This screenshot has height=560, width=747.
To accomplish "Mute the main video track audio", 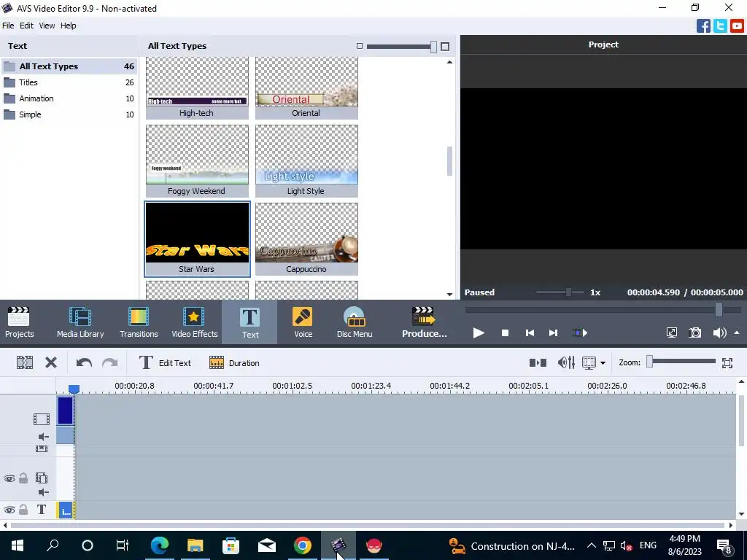I will [43, 437].
